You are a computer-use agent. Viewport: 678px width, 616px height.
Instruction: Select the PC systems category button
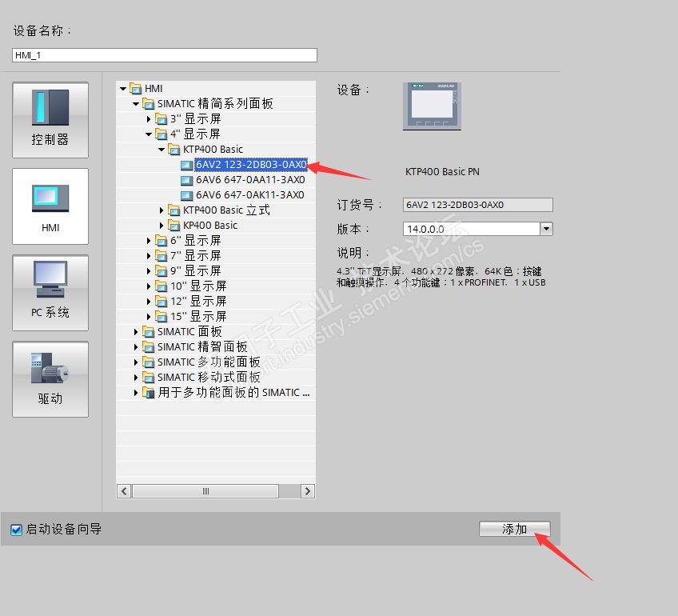pos(50,293)
